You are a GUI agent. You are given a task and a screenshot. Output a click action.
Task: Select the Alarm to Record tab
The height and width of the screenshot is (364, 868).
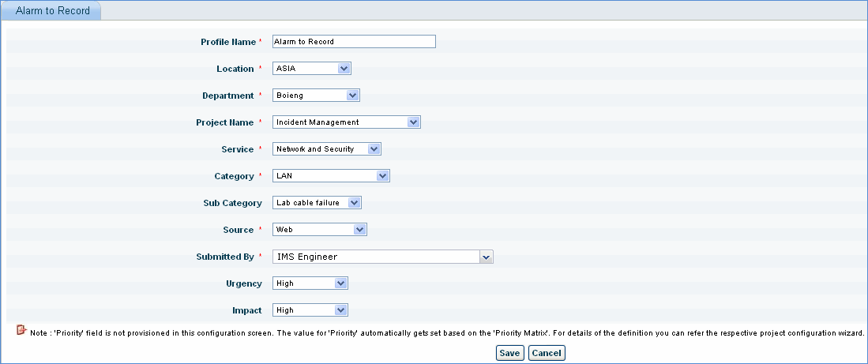point(52,12)
